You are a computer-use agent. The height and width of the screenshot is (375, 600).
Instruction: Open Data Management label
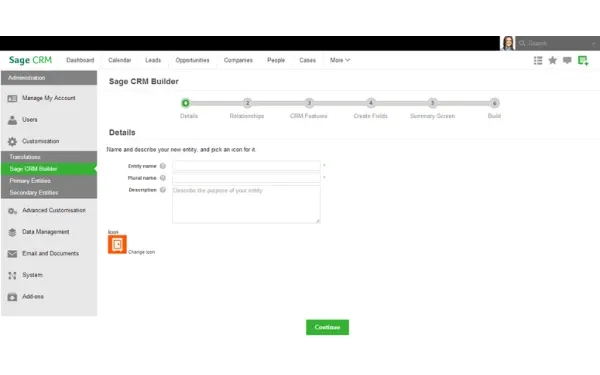[46, 232]
